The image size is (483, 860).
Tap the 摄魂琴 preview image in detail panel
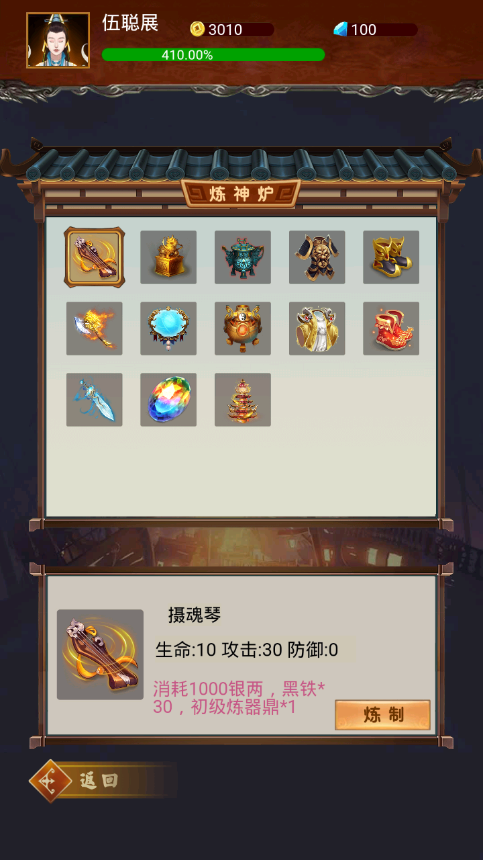click(100, 654)
